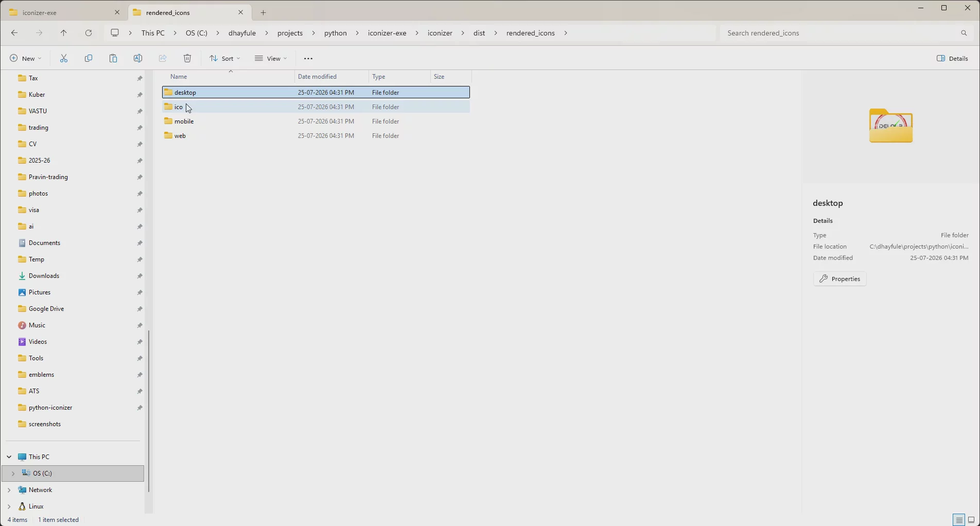Screen dimensions: 980x526
Task: Sort by the Size column header
Action: tap(450, 77)
